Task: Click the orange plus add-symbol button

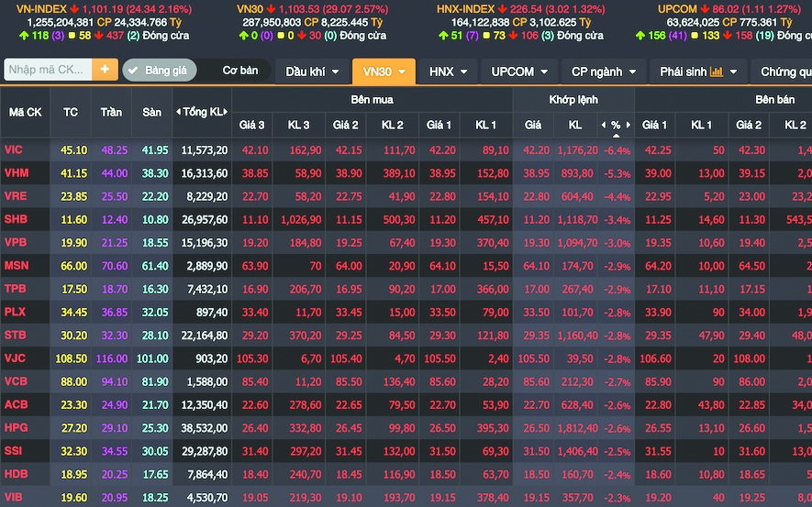Action: [x=106, y=70]
